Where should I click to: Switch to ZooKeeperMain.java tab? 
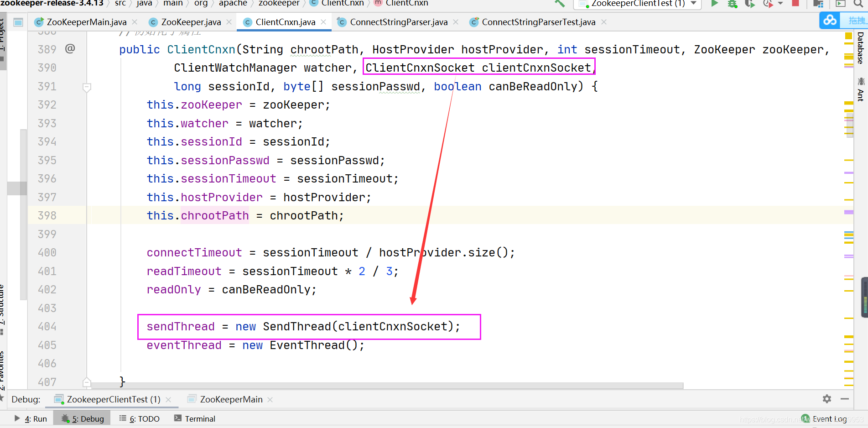pos(87,22)
